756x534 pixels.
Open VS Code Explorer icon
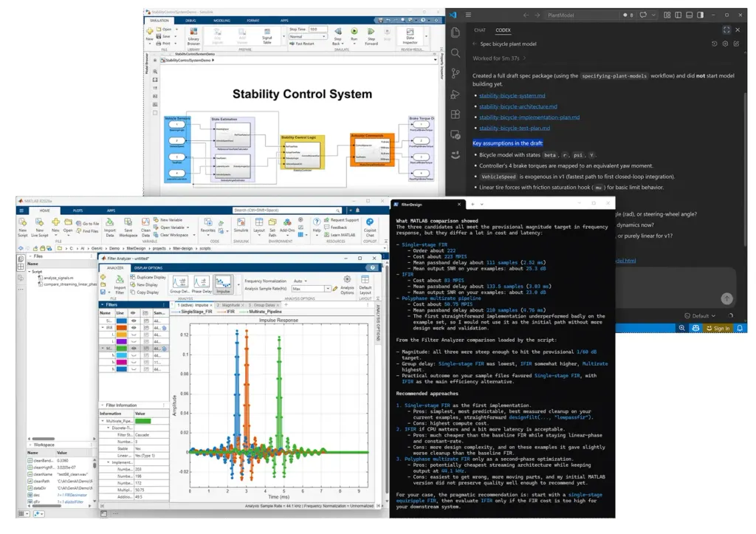(455, 32)
